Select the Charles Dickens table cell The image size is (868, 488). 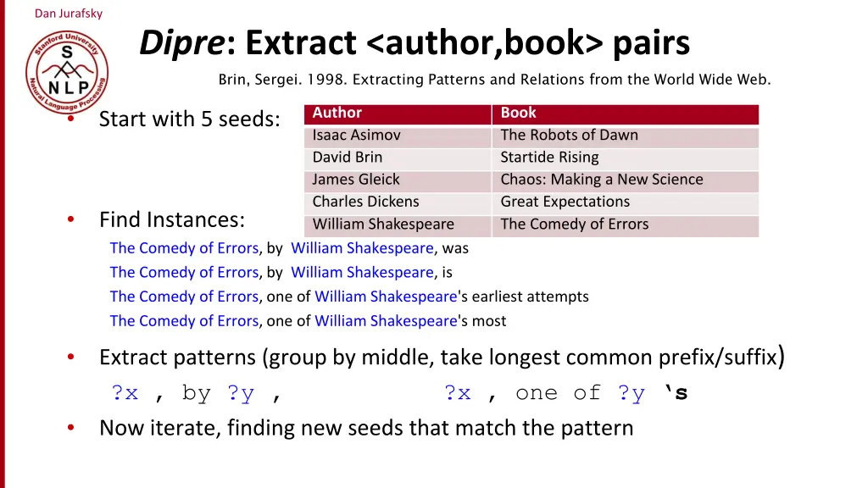(398, 202)
